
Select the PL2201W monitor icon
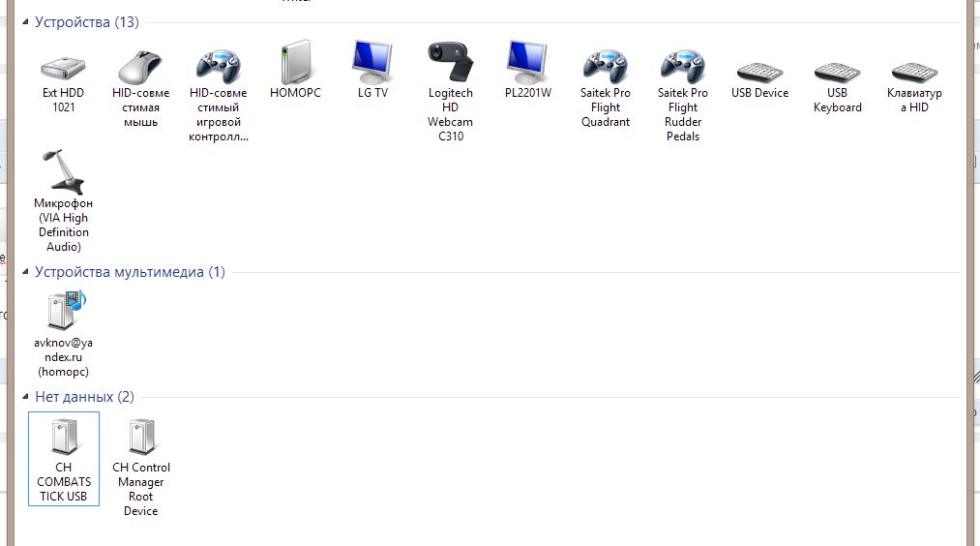(527, 63)
